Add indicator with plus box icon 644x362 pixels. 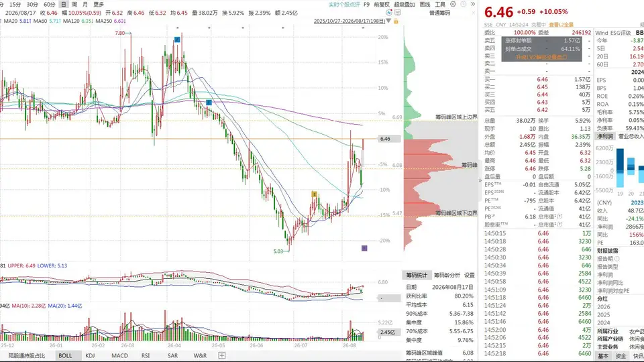222,355
